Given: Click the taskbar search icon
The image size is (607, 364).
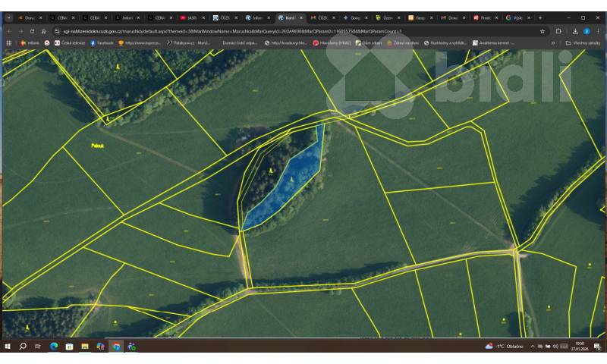Looking at the screenshot, I should pyautogui.click(x=23, y=347).
